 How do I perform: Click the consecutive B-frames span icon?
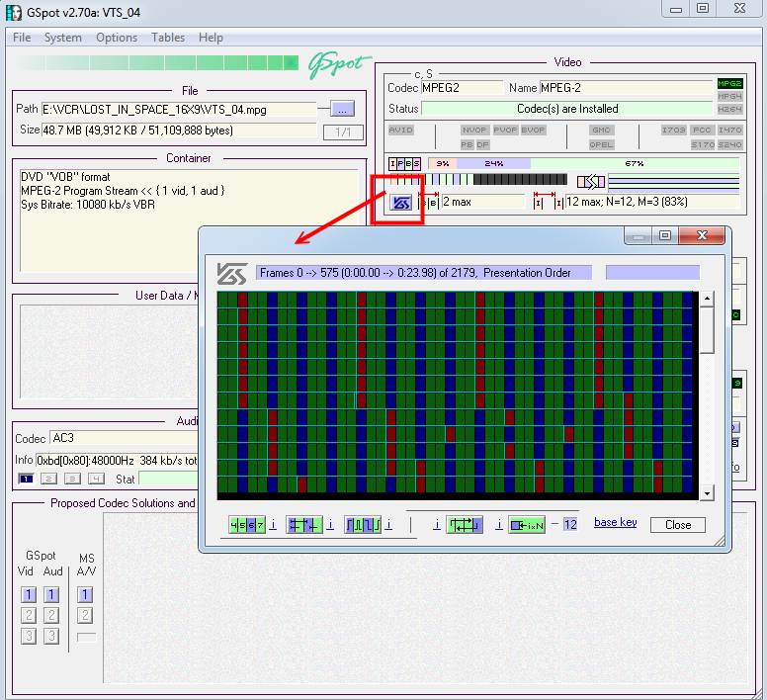(430, 201)
